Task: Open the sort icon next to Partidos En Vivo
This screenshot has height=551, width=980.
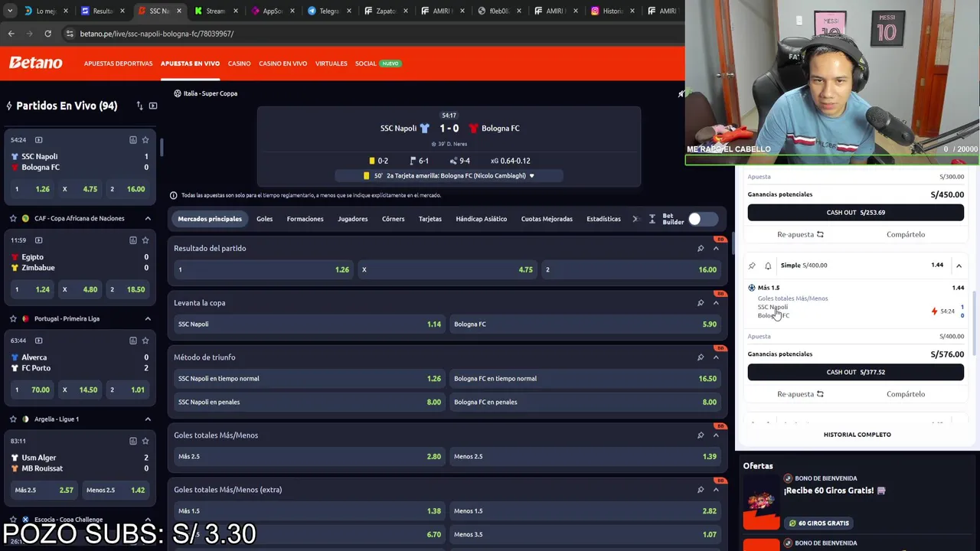Action: pyautogui.click(x=139, y=106)
